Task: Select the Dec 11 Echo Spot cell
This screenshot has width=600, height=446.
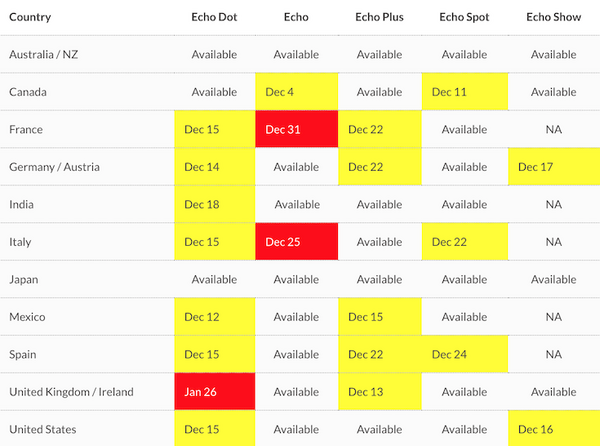Action: pos(463,92)
